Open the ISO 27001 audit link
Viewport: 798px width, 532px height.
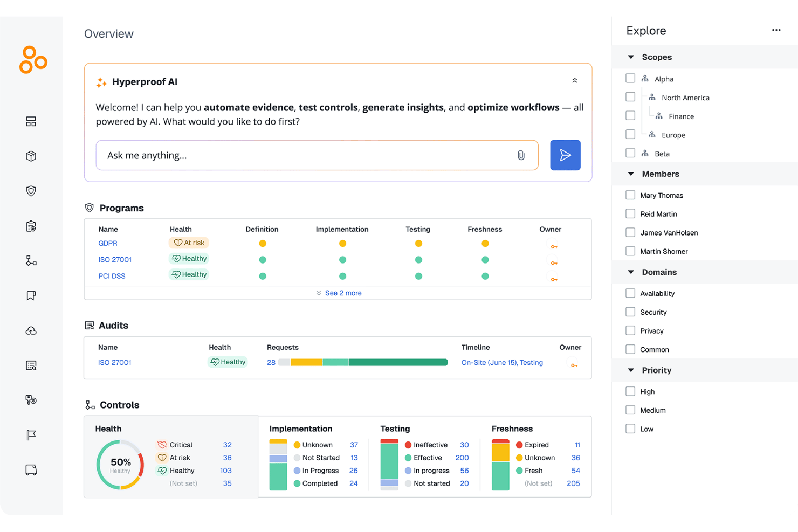115,362
